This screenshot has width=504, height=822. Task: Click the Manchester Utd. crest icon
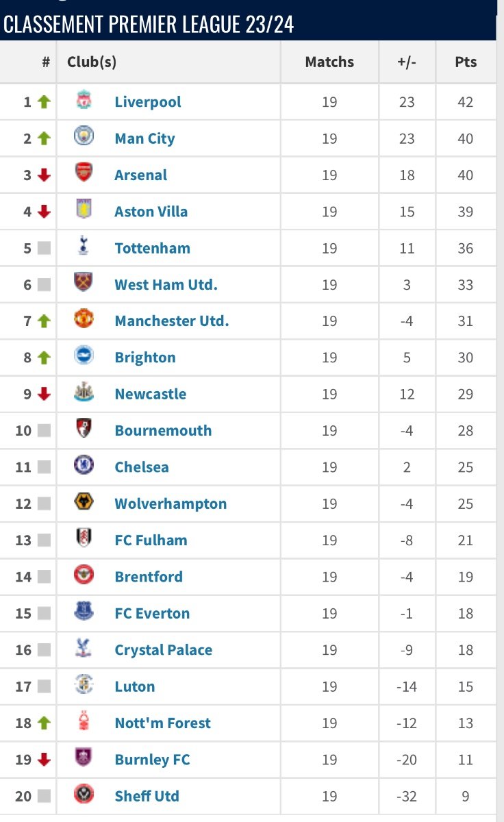[x=84, y=321]
